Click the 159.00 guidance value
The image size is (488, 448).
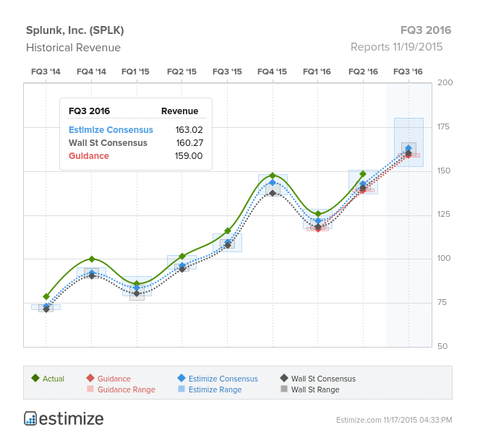(189, 156)
